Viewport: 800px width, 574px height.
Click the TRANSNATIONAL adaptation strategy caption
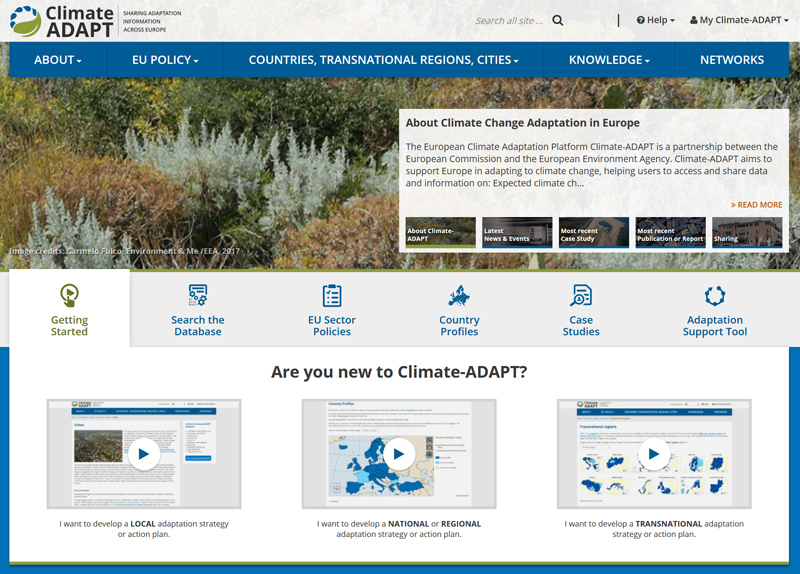[x=654, y=529]
